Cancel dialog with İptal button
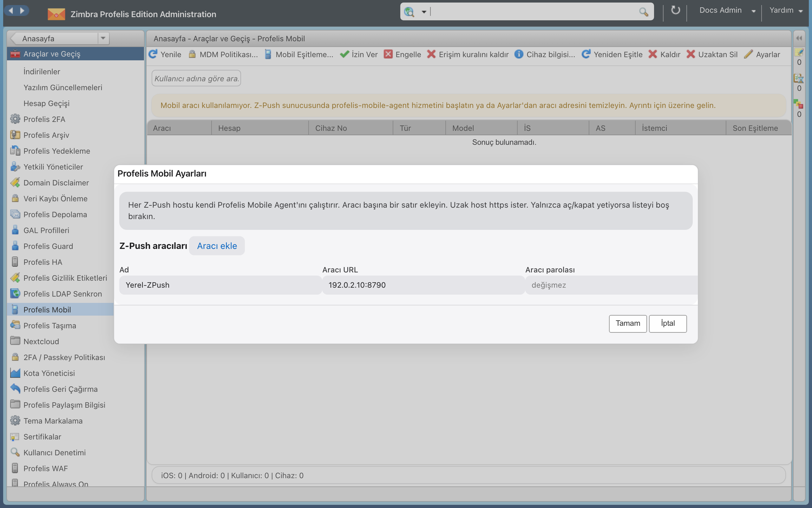 667,323
